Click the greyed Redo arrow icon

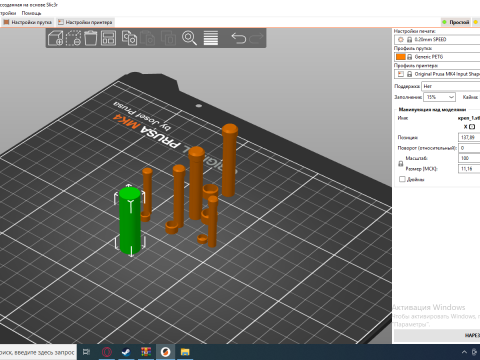(x=256, y=38)
